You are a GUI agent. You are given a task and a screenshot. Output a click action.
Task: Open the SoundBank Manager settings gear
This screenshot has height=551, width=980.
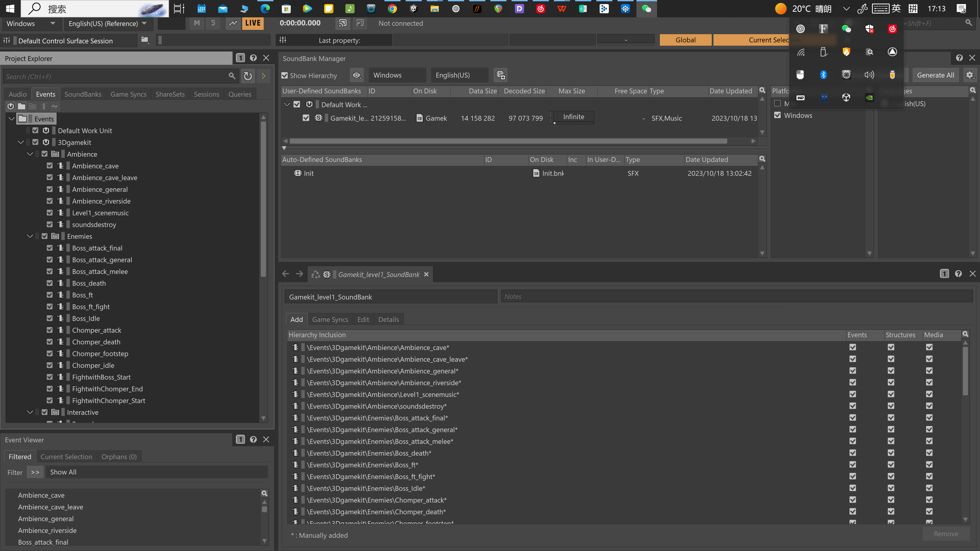(969, 75)
